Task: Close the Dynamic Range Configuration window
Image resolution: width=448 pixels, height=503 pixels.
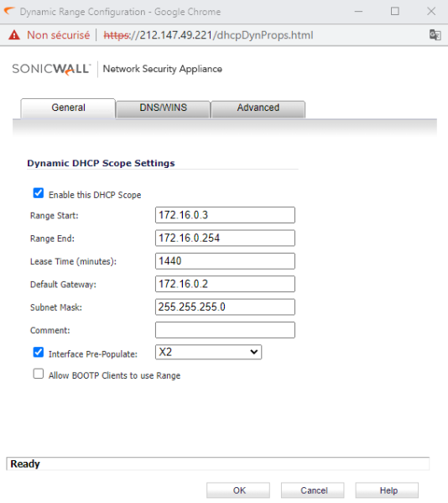Action: point(431,12)
